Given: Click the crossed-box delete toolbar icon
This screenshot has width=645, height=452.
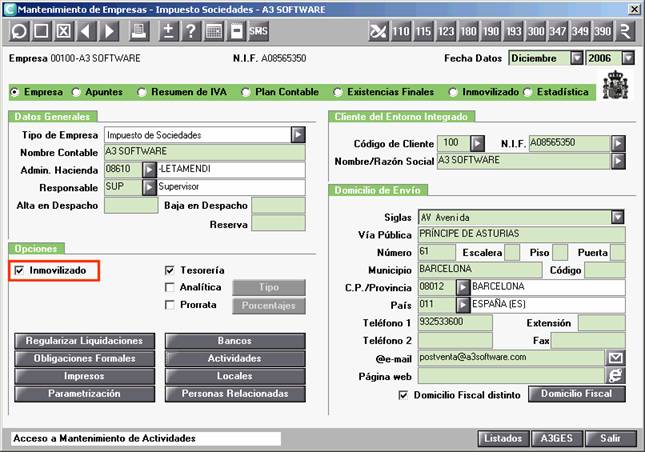Looking at the screenshot, I should pos(63,31).
